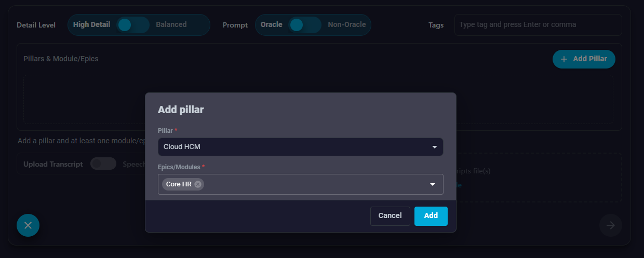Click the right arrow next button

click(610, 225)
